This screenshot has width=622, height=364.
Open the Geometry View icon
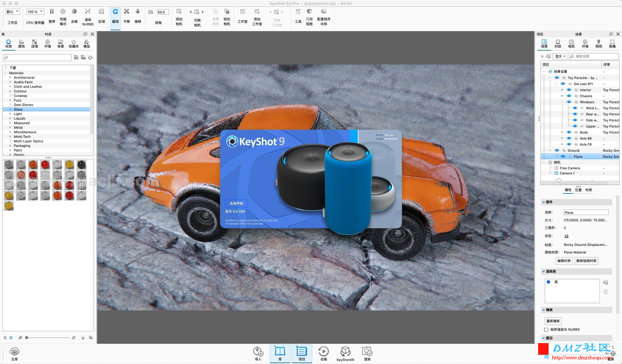pos(309,12)
